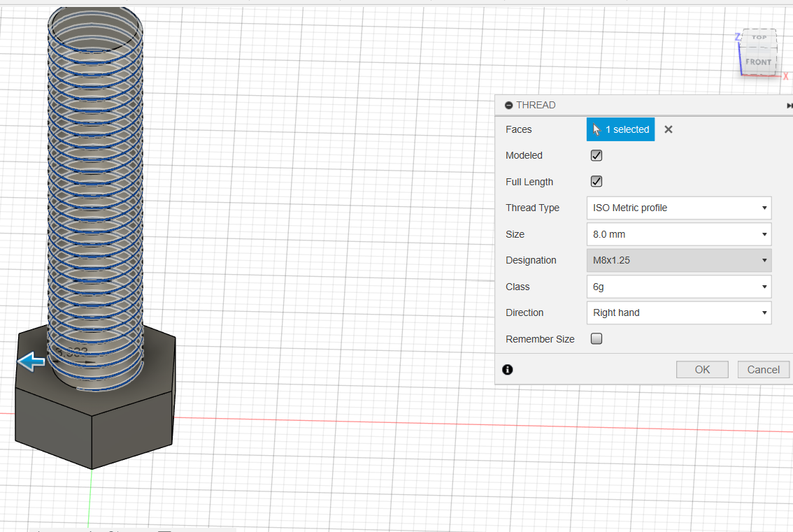Uncheck the Modeled checkbox

click(596, 155)
